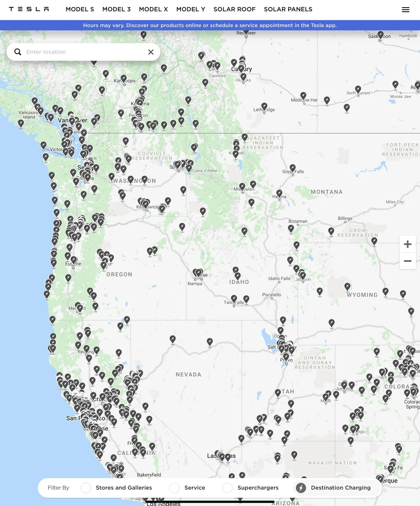The width and height of the screenshot is (420, 506).
Task: Zoom out on the map
Action: click(407, 261)
